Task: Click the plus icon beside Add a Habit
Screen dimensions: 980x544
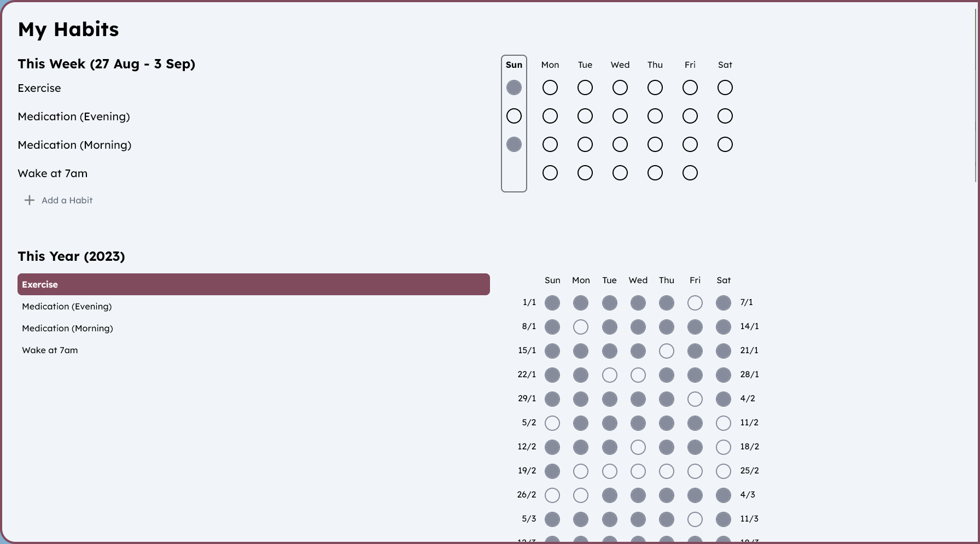Action: click(x=30, y=200)
